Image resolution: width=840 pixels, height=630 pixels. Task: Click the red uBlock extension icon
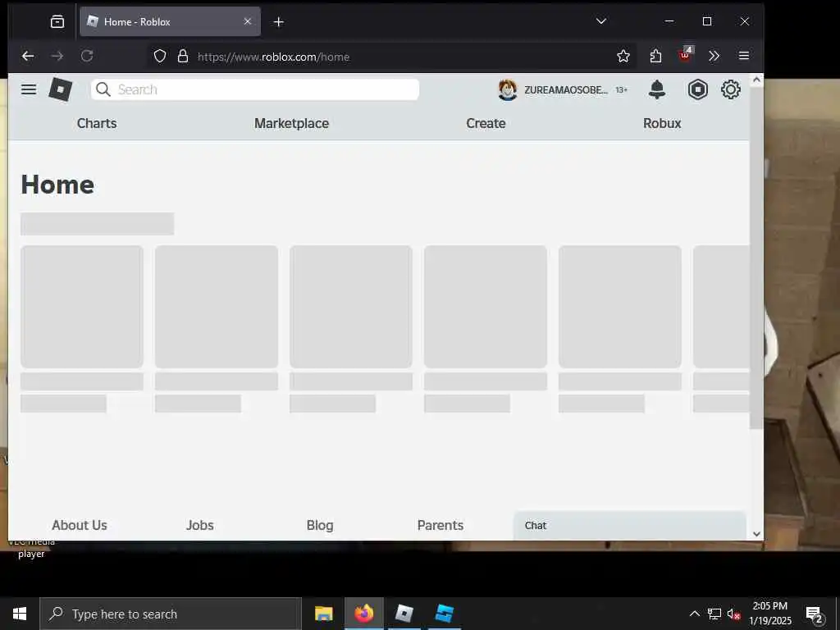(x=685, y=55)
